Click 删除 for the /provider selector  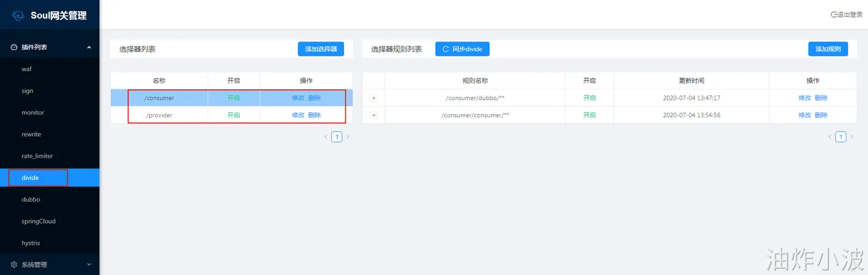[x=314, y=115]
